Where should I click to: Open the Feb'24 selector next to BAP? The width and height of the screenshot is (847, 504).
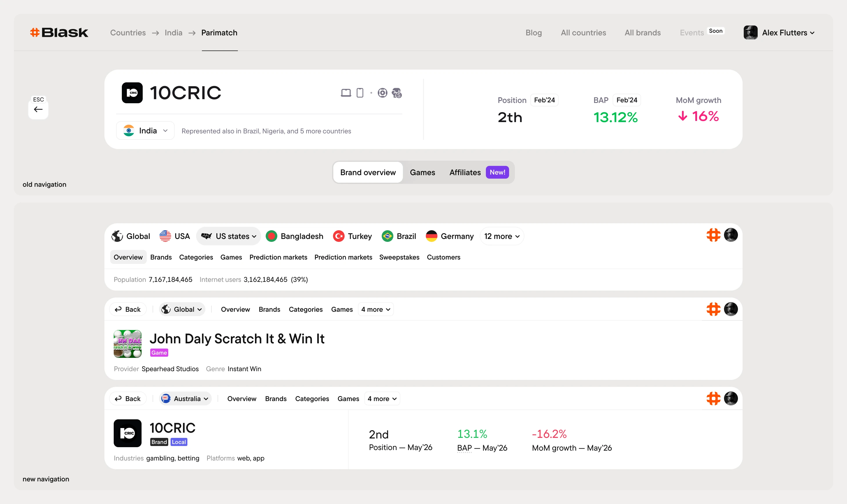[627, 100]
